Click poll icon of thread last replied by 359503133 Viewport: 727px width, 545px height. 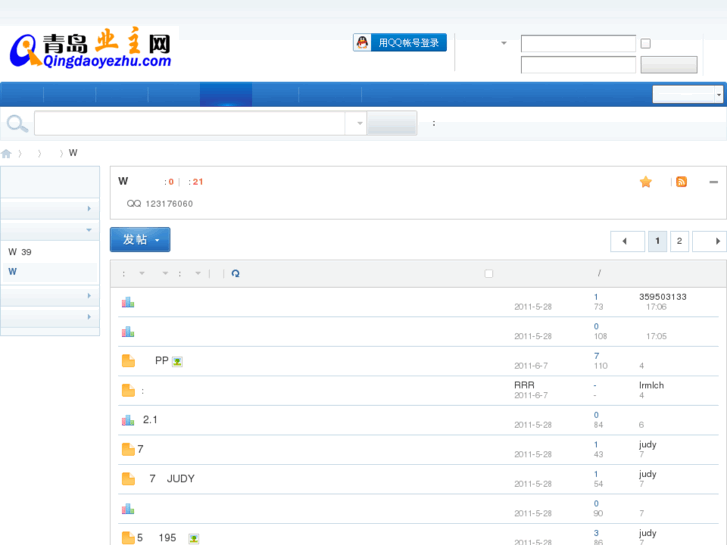coord(128,302)
